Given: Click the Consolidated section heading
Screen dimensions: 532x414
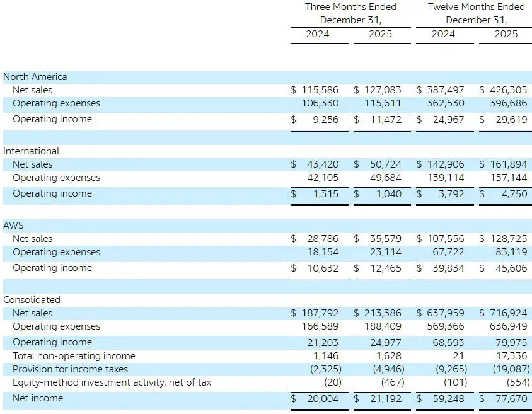Looking at the screenshot, I should coord(32,300).
